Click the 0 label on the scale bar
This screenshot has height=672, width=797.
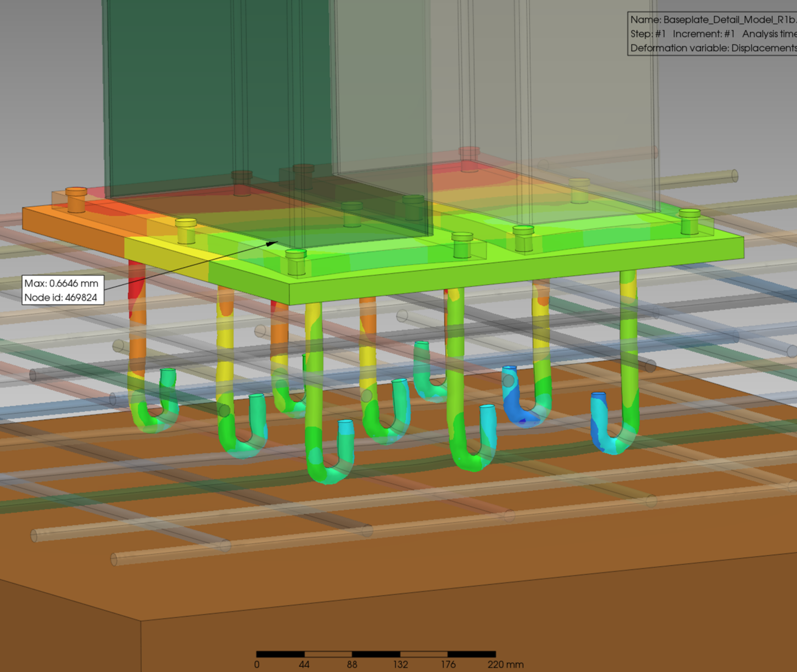click(257, 664)
